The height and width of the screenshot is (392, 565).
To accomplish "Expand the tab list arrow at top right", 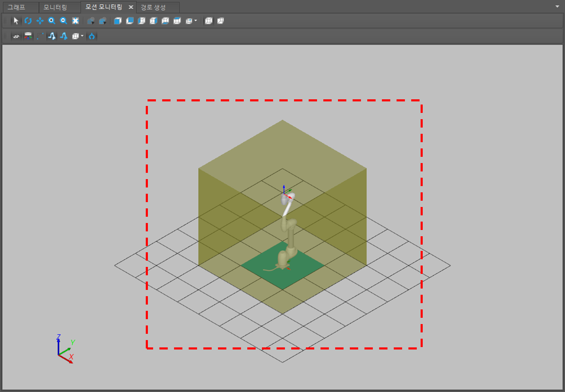I will (x=557, y=7).
